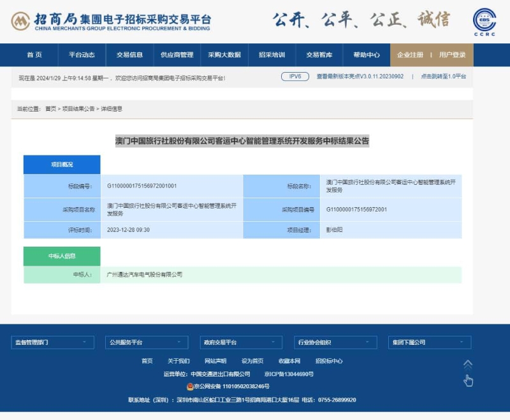Click the 用户登录 button
Screen dimensions: 510x420
[x=452, y=55]
